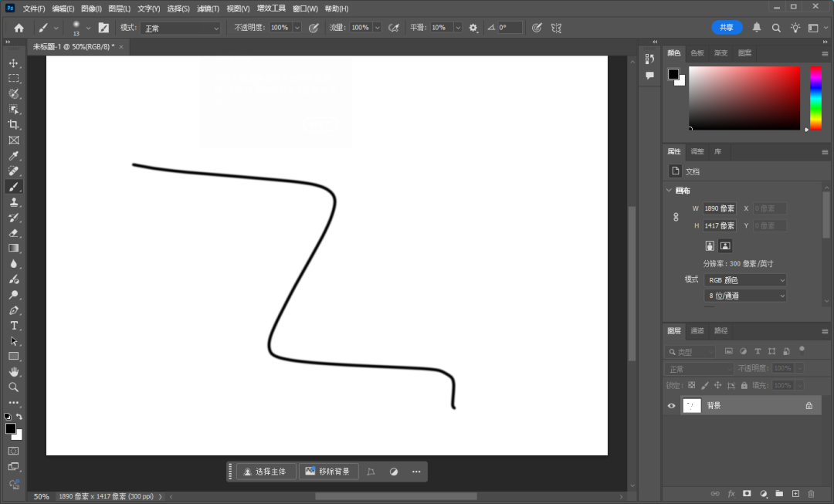Pick a color in the color field

pyautogui.click(x=744, y=98)
